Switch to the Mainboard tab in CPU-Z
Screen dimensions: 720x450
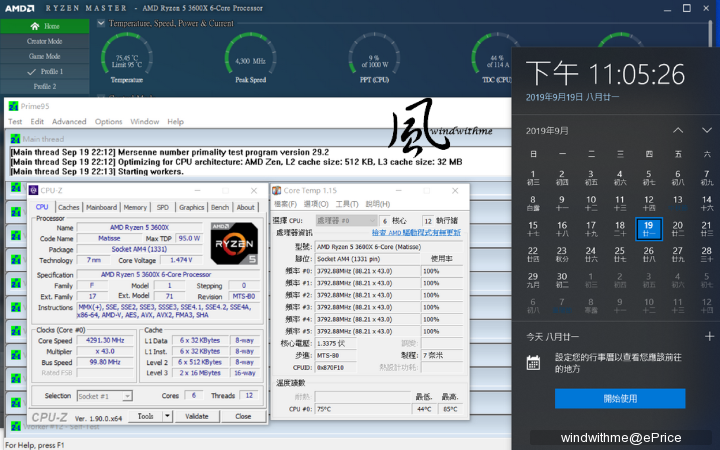(x=101, y=208)
